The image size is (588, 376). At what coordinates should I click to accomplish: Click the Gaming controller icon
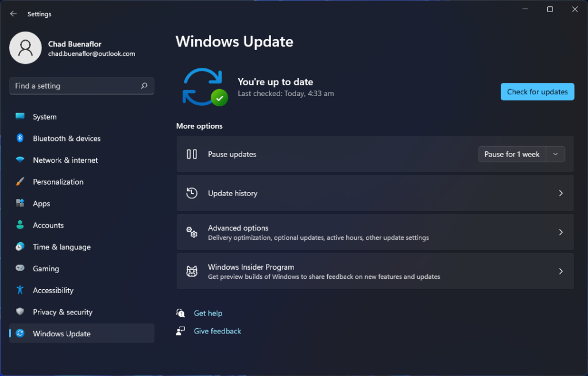click(x=20, y=268)
